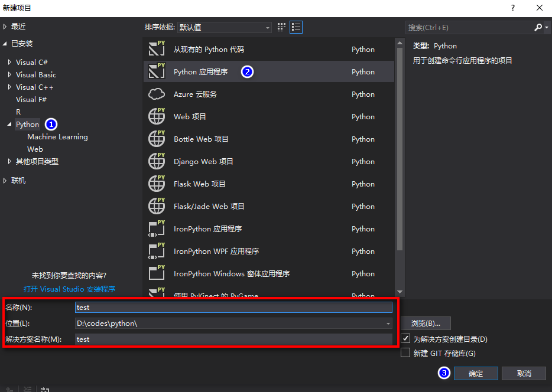The image size is (552, 392).
Task: Click the Azure 云服务 cloud icon
Action: (157, 94)
